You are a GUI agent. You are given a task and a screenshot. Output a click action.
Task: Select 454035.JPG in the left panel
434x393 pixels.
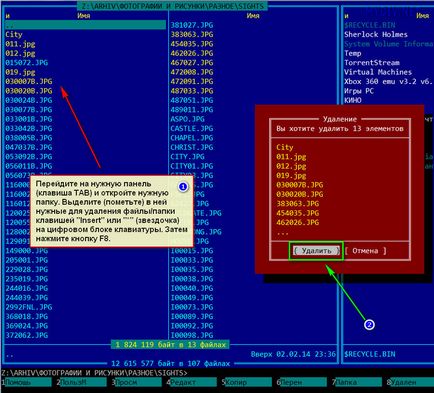pyautogui.click(x=192, y=44)
